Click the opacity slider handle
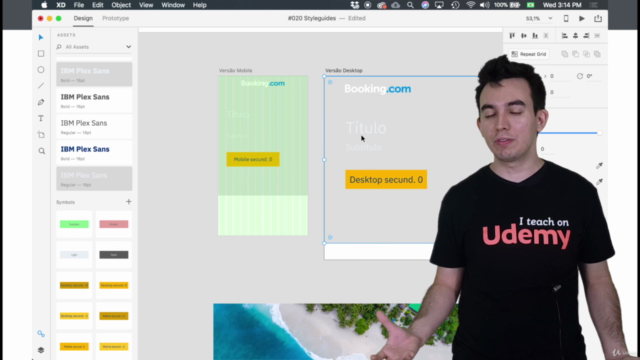Image resolution: width=640 pixels, height=360 pixels. pos(599,133)
